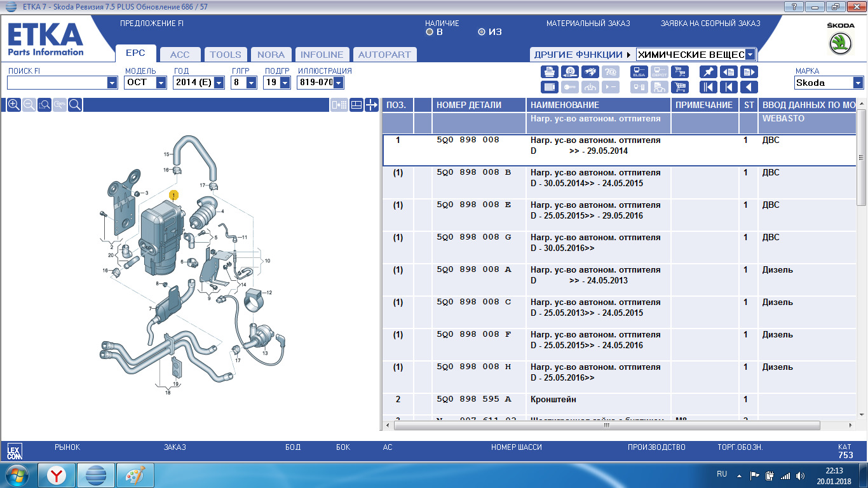Click the list view icon below print

[x=550, y=87]
